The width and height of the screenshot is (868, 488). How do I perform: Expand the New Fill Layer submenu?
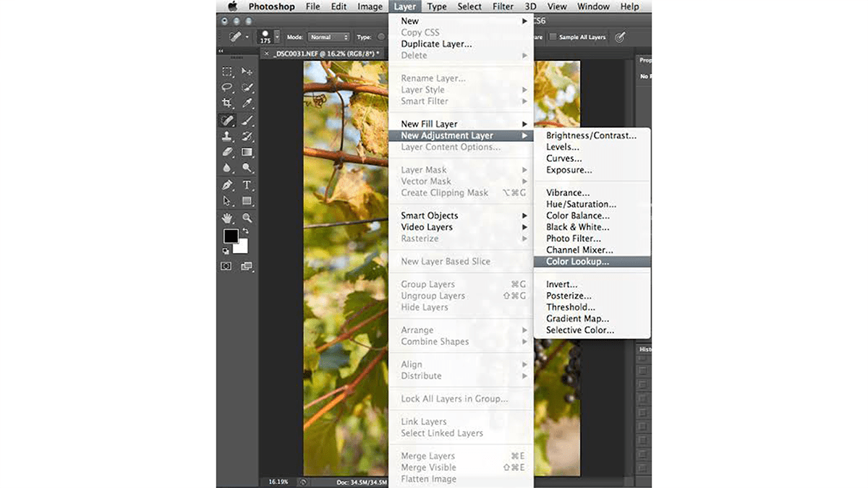[x=524, y=124]
